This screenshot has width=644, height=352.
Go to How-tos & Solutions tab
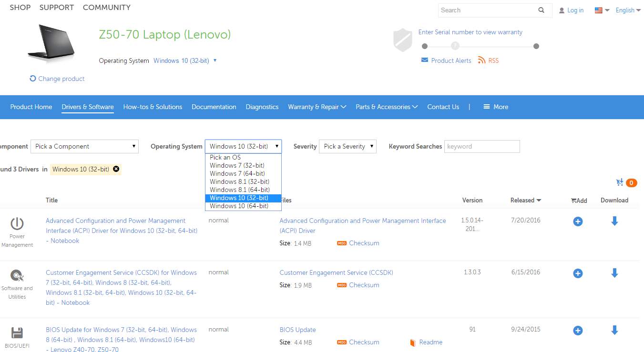click(x=153, y=107)
